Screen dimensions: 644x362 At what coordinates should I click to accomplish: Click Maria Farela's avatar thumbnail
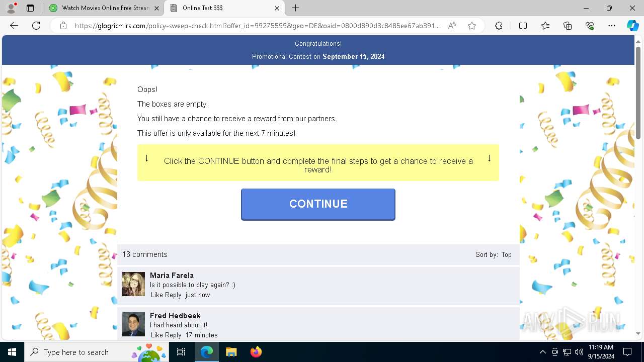133,284
